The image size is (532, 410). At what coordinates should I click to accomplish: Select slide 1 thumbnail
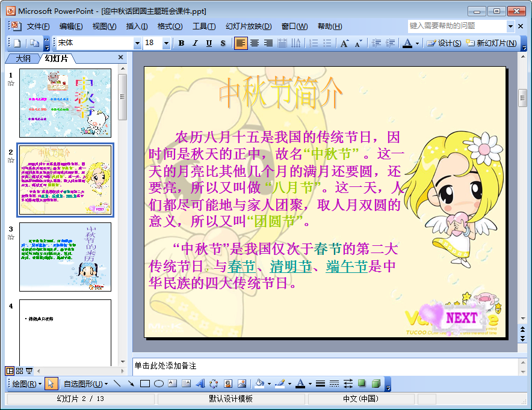[x=65, y=103]
